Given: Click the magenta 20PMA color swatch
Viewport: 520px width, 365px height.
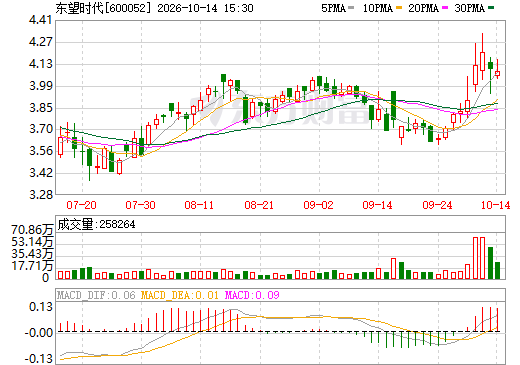Looking at the screenshot, I should coord(445,7).
